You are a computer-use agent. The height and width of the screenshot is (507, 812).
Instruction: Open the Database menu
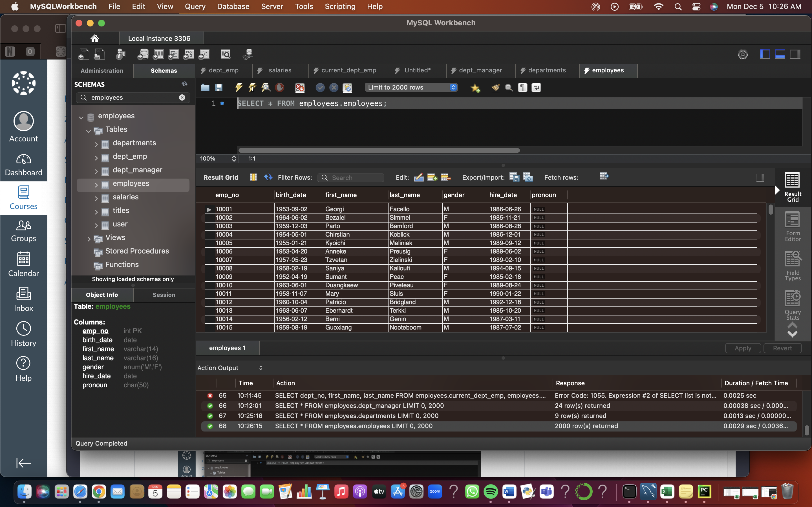tap(233, 6)
